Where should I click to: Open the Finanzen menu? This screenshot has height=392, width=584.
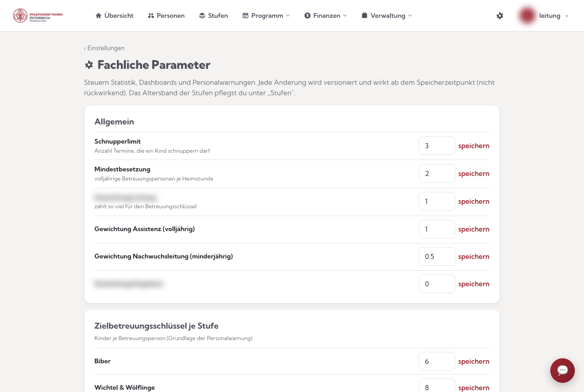(326, 15)
